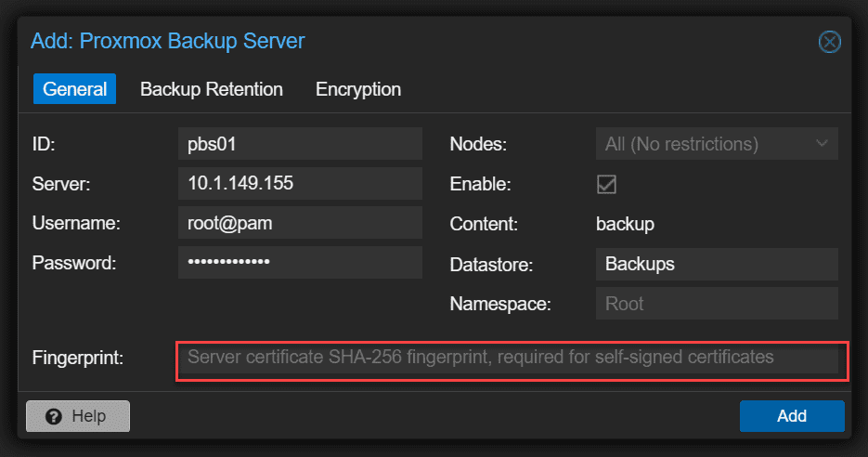The image size is (868, 457).
Task: Open the Backup Retention tab
Action: (x=212, y=89)
